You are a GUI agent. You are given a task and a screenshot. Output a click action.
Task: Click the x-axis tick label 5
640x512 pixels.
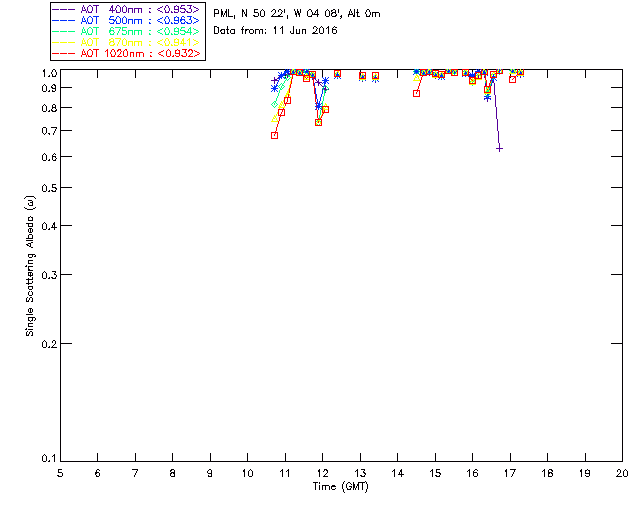pos(60,473)
